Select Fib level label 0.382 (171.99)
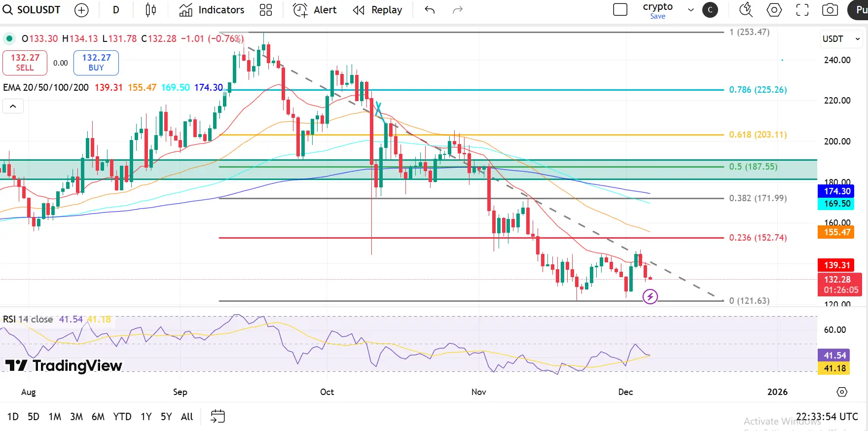This screenshot has width=868, height=431. coord(758,198)
